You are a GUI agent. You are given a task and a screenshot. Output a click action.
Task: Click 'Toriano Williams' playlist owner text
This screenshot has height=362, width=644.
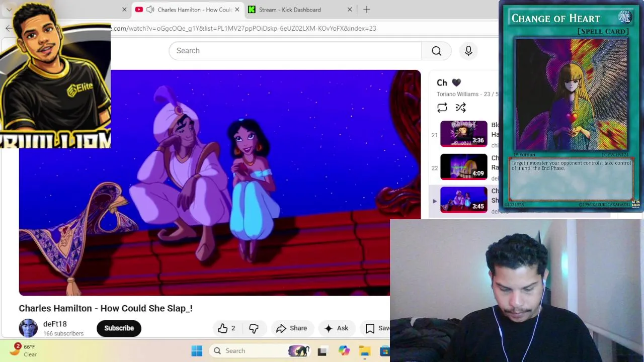[457, 94]
